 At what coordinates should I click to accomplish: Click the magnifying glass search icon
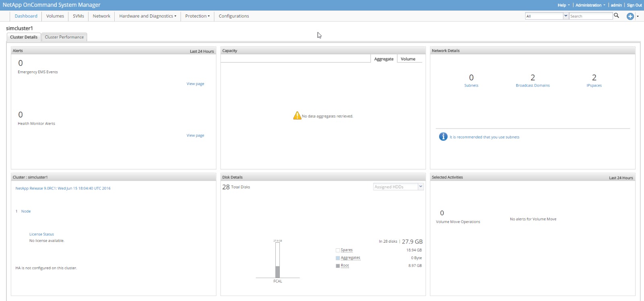pos(616,16)
